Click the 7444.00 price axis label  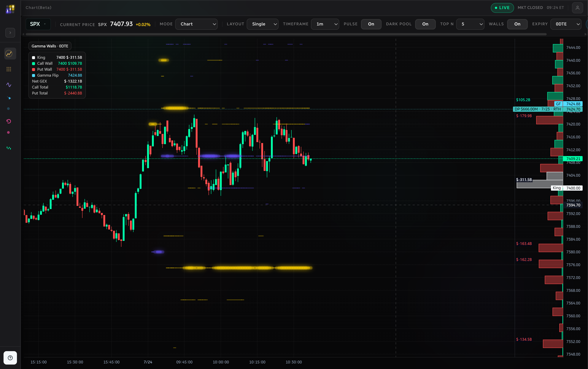573,48
